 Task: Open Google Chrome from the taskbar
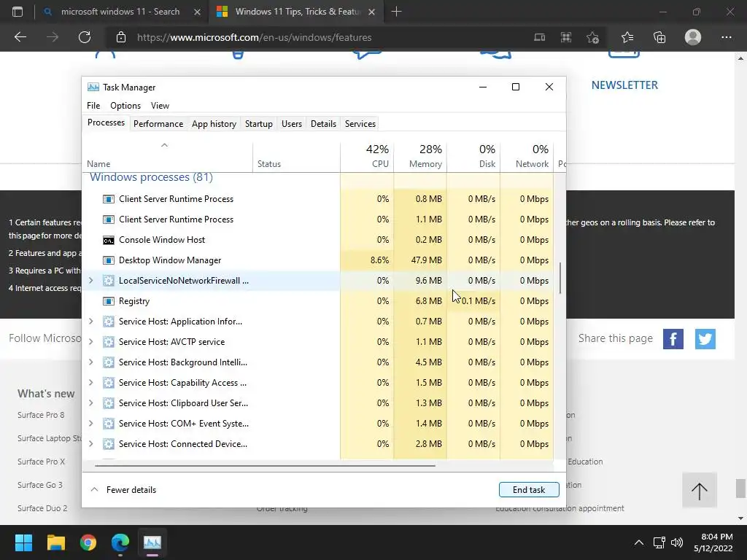(88, 542)
